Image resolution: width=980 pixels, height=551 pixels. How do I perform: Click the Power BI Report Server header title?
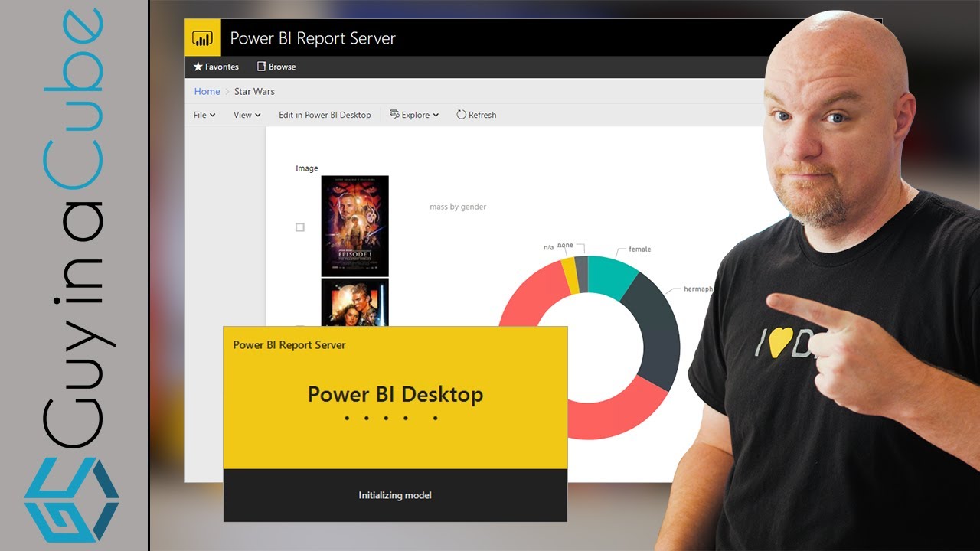[313, 38]
